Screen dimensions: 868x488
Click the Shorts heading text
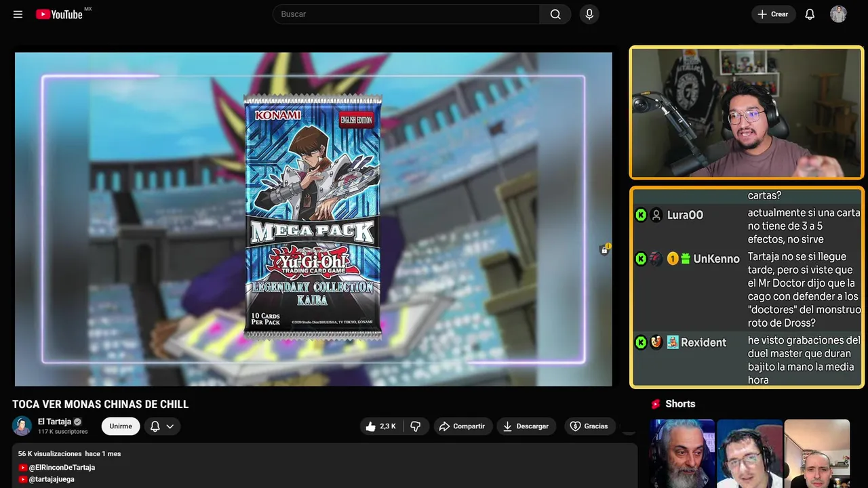[x=680, y=404]
